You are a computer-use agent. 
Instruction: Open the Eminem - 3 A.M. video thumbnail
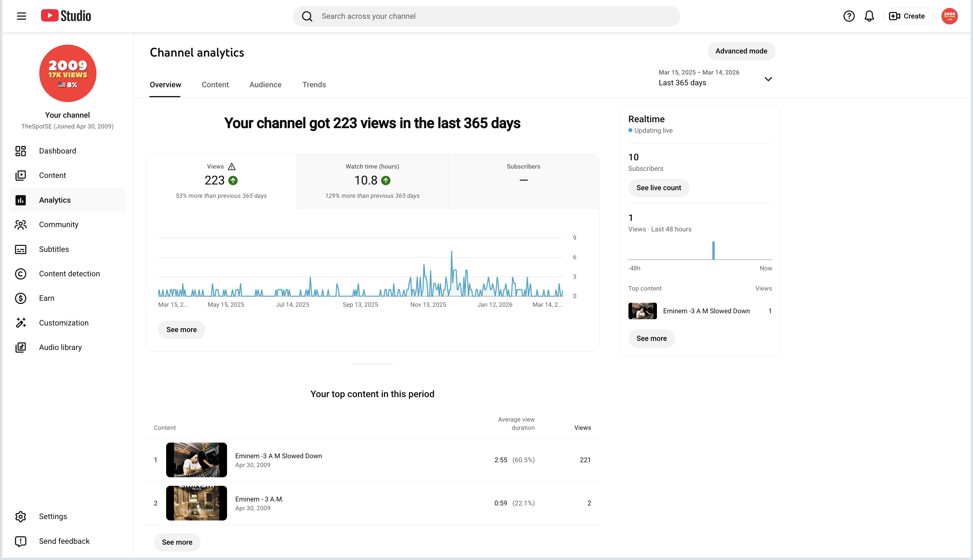[x=196, y=503]
